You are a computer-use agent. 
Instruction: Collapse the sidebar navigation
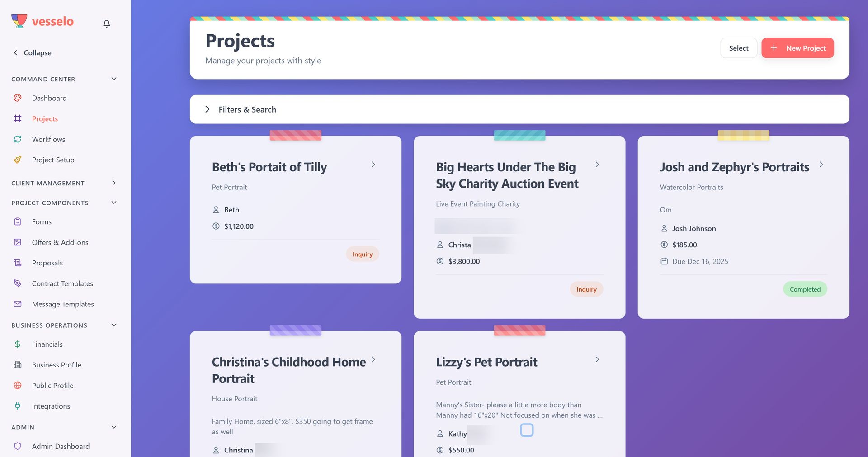point(32,53)
